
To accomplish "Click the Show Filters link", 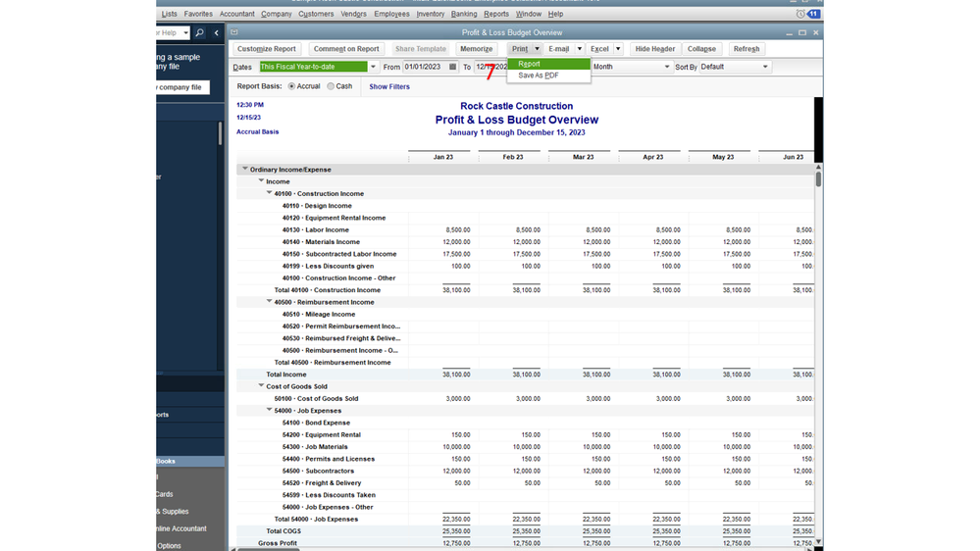I will (x=389, y=86).
